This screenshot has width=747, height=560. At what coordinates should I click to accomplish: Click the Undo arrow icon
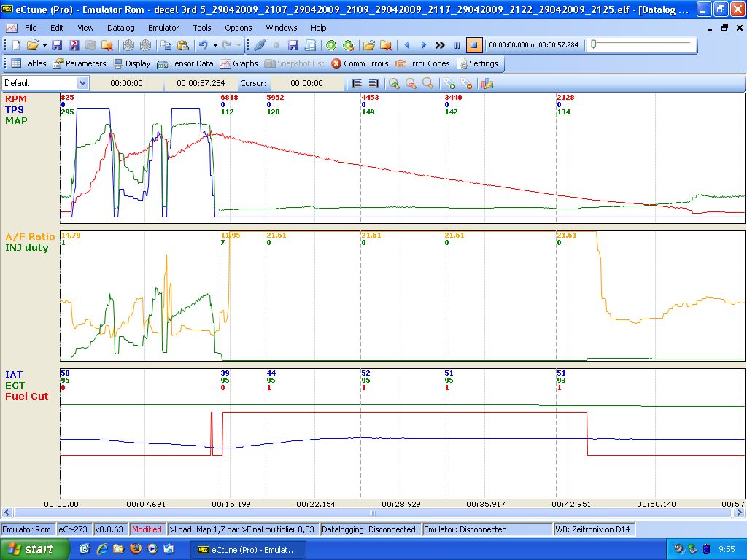click(204, 45)
